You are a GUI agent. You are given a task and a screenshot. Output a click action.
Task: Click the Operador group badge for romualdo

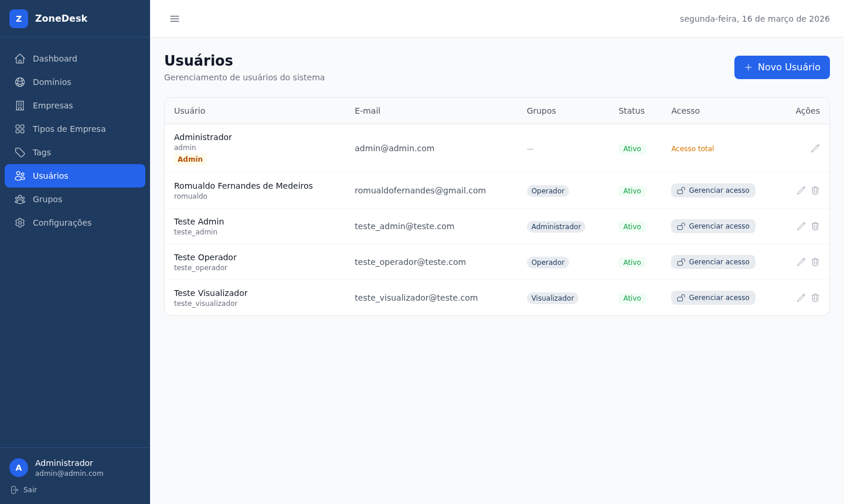547,191
